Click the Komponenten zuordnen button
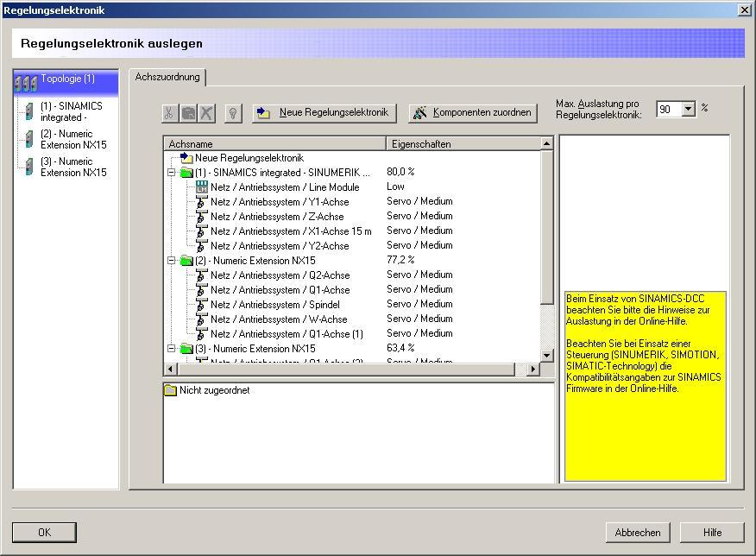The image size is (756, 556). pyautogui.click(x=473, y=113)
